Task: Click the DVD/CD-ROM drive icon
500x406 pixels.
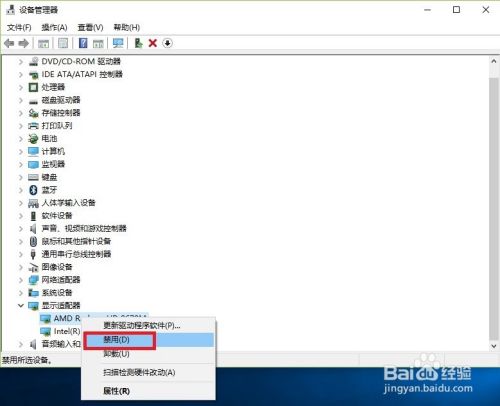Action: point(33,61)
